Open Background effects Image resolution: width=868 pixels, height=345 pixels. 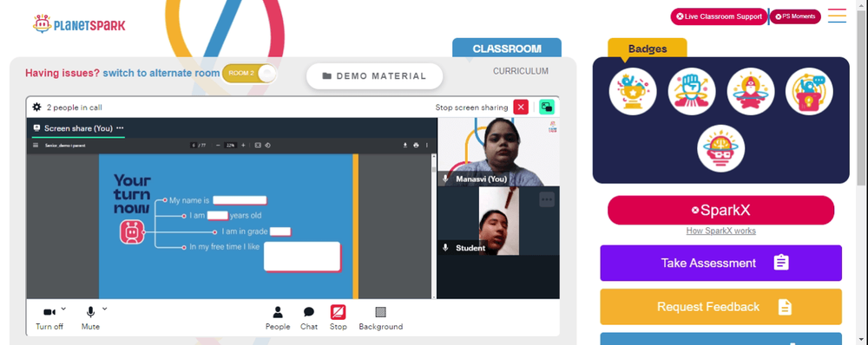pyautogui.click(x=381, y=318)
